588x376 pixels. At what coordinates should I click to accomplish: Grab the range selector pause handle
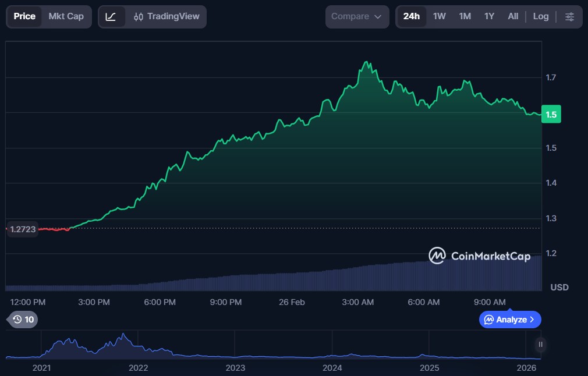(540, 345)
